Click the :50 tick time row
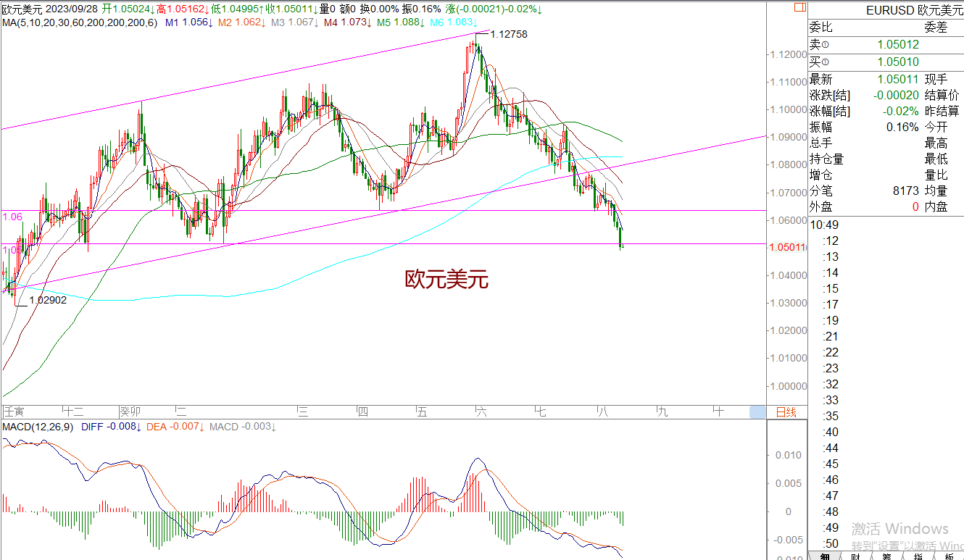 tap(831, 543)
